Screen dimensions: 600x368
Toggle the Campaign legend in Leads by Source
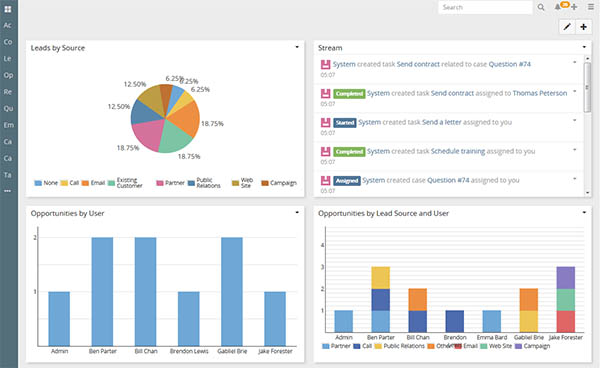[x=279, y=183]
